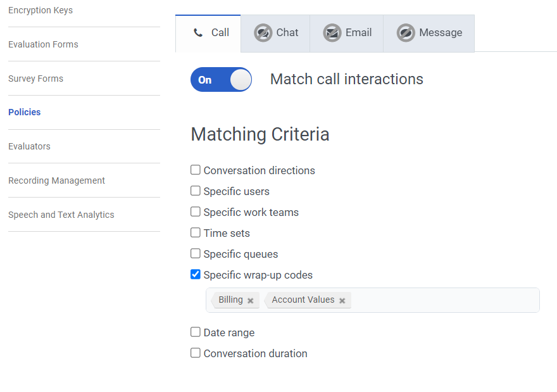Go to Recording Management page

pos(56,180)
